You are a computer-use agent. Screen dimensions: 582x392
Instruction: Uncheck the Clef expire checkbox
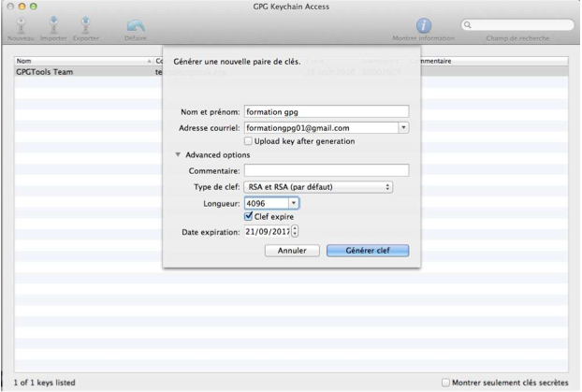[248, 216]
